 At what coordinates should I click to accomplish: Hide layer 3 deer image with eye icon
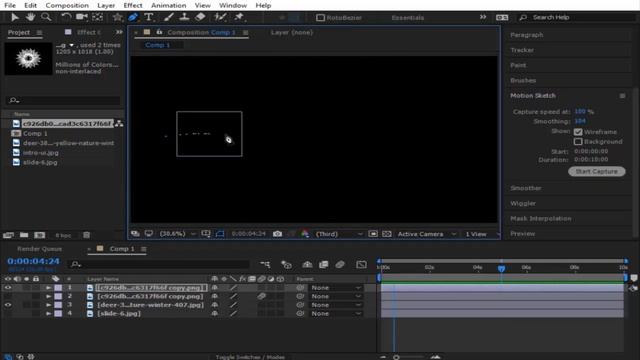point(8,305)
